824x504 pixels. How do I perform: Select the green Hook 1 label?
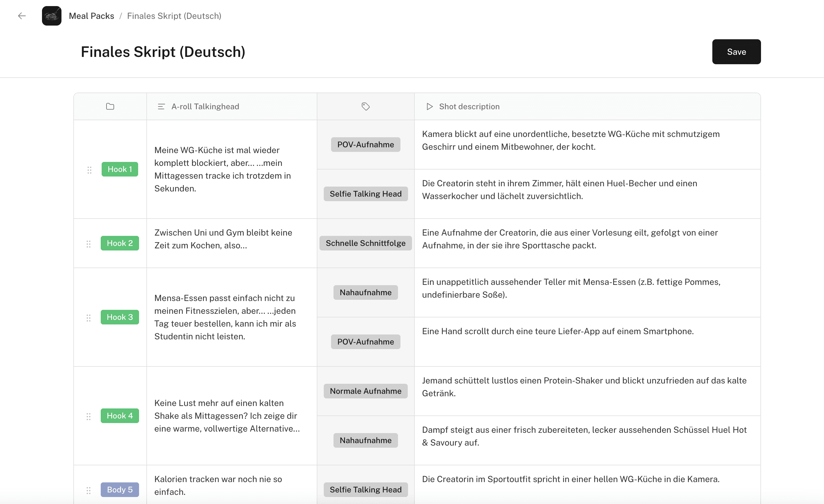(120, 169)
